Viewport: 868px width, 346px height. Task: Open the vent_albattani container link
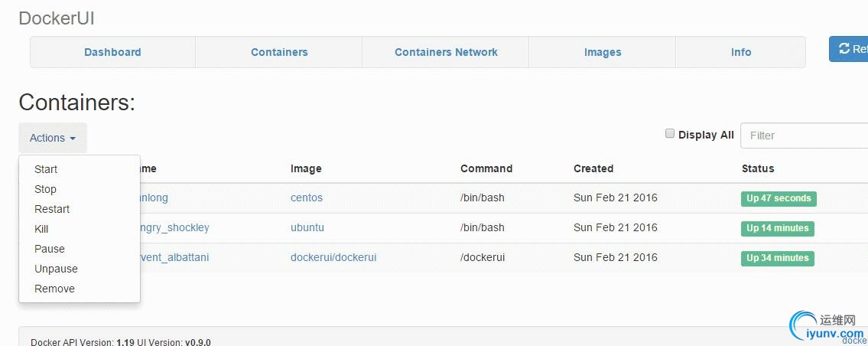(x=174, y=257)
